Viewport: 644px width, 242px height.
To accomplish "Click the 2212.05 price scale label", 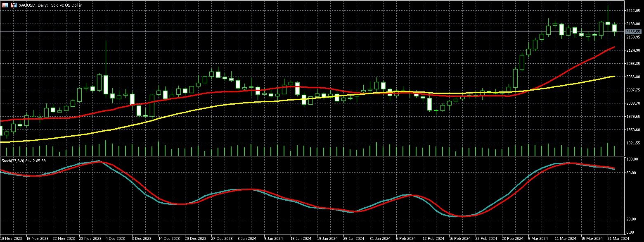I will [x=633, y=11].
